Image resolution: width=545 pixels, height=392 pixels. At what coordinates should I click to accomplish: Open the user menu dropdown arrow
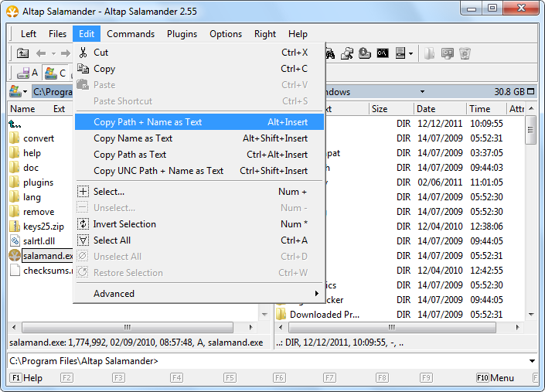(x=410, y=53)
